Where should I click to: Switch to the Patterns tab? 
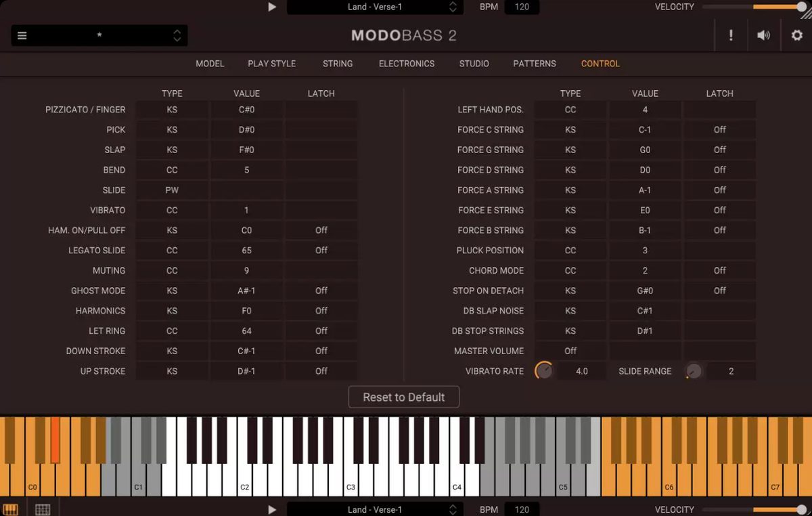(535, 64)
